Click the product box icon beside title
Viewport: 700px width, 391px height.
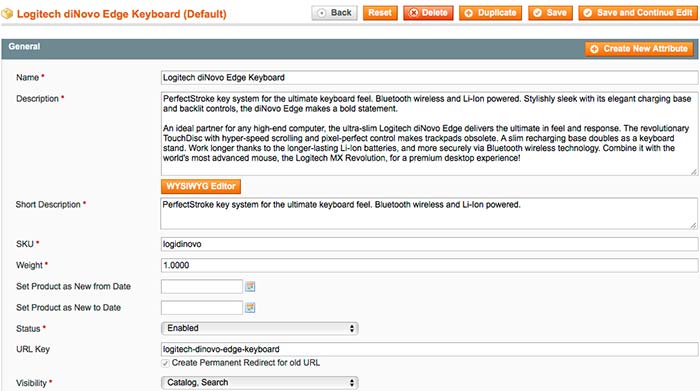(7, 14)
